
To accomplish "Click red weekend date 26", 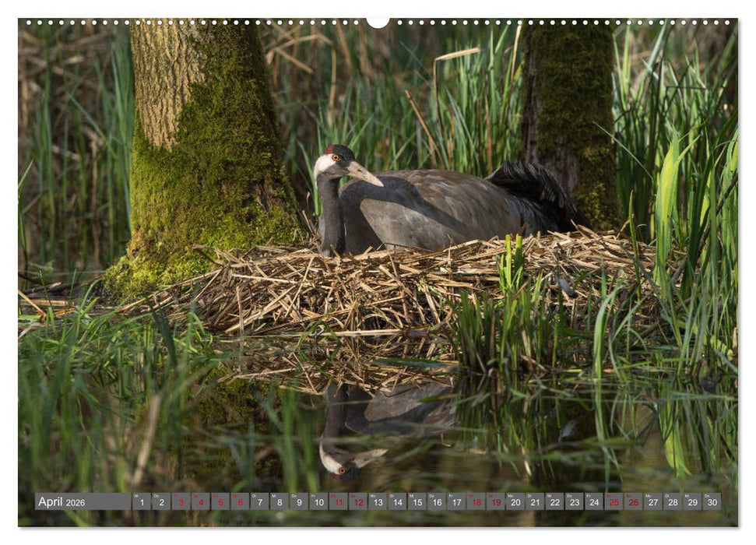I will [633, 501].
